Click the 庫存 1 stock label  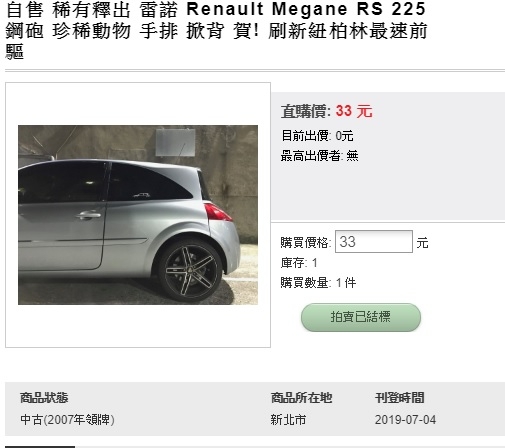click(x=299, y=263)
